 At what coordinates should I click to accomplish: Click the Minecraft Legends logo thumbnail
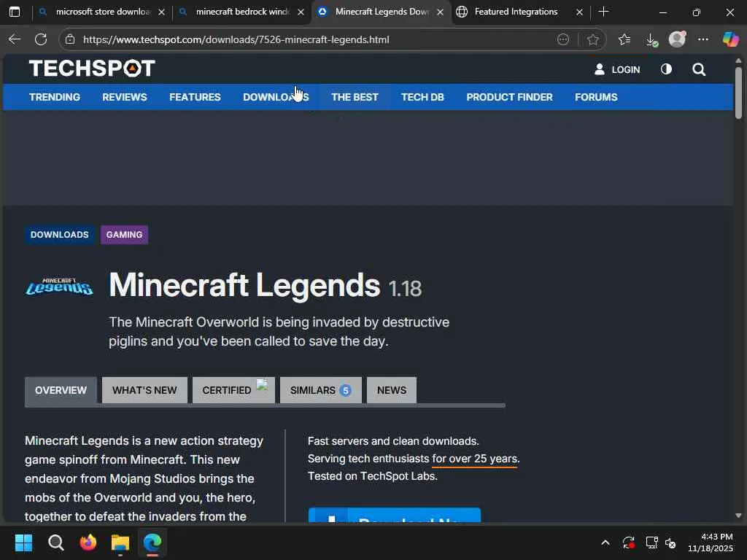pyautogui.click(x=59, y=287)
